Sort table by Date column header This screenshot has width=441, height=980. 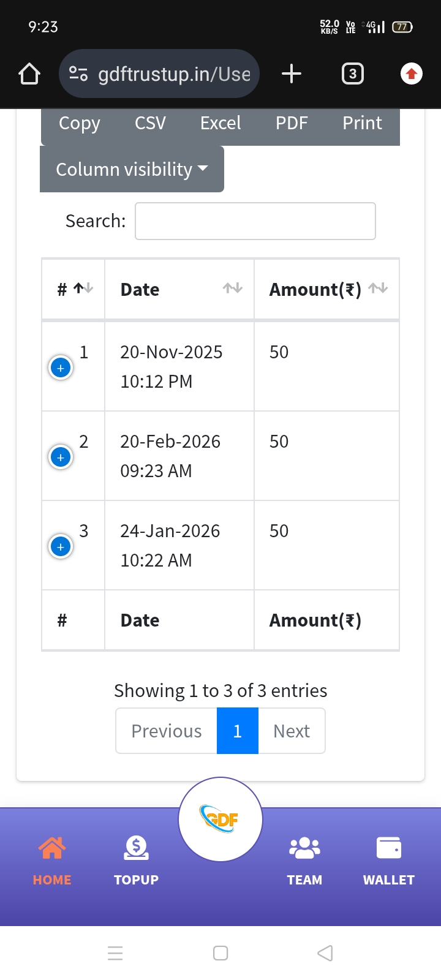tap(179, 289)
